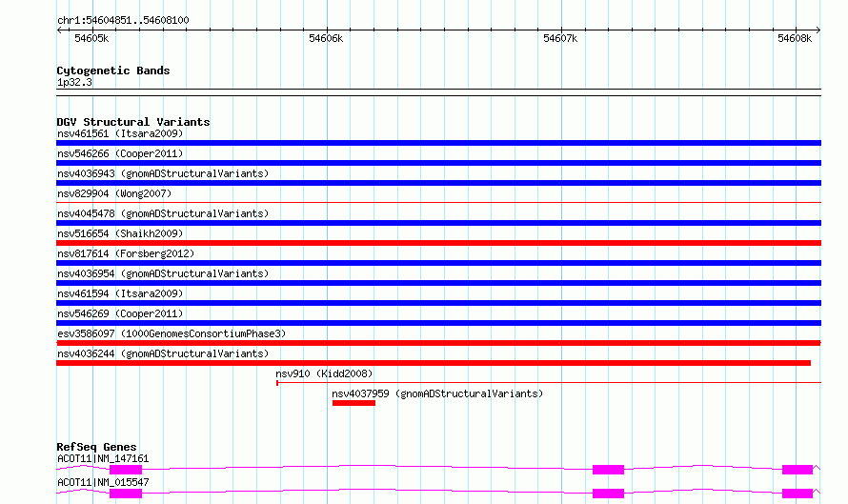The height and width of the screenshot is (504, 848).
Task: Click the nsv461561 (Itsara2009) variant label
Action: click(120, 133)
